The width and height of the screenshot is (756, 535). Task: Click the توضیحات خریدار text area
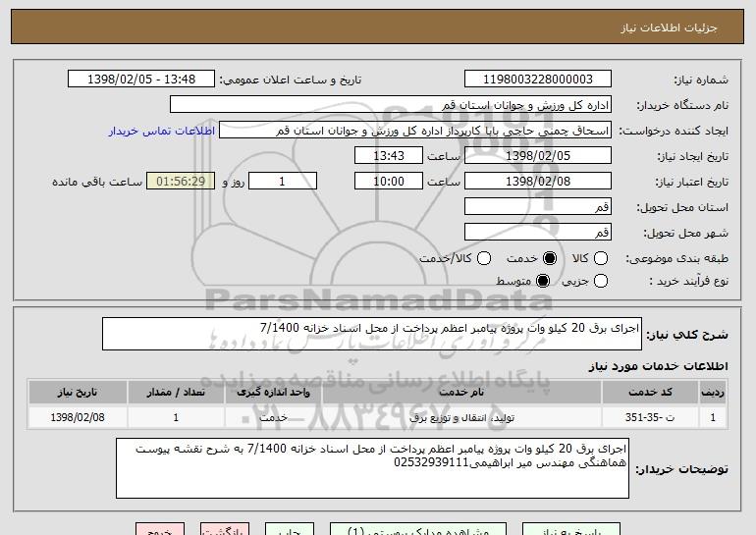pos(372,468)
